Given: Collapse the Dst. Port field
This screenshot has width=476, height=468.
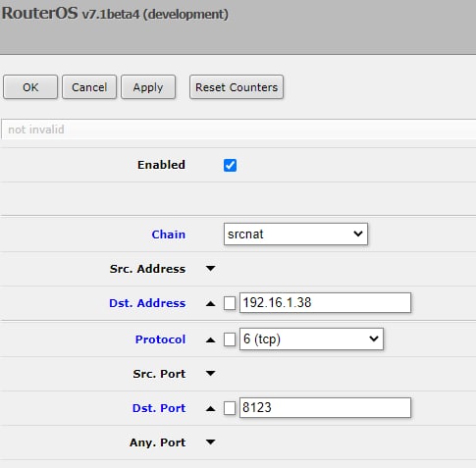Looking at the screenshot, I should tap(211, 408).
